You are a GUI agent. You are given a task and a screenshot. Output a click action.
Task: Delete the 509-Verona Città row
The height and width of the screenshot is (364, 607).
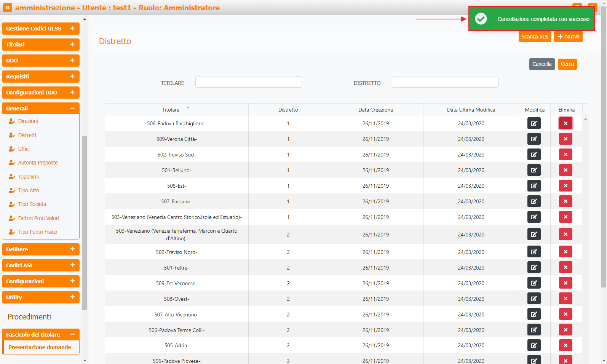565,139
